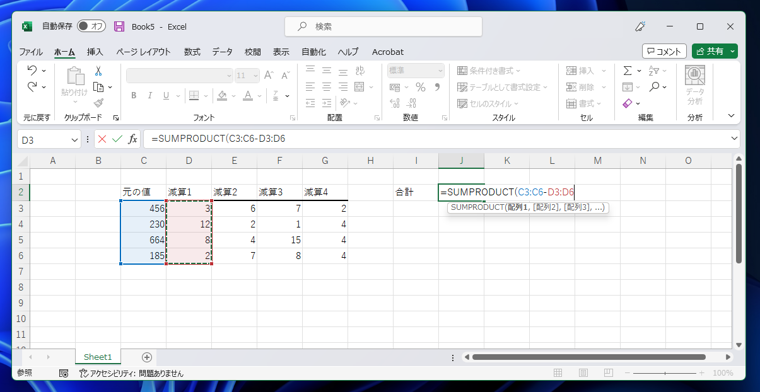Screen dimensions: 760x392
Task: Click the コメント button
Action: [x=665, y=51]
